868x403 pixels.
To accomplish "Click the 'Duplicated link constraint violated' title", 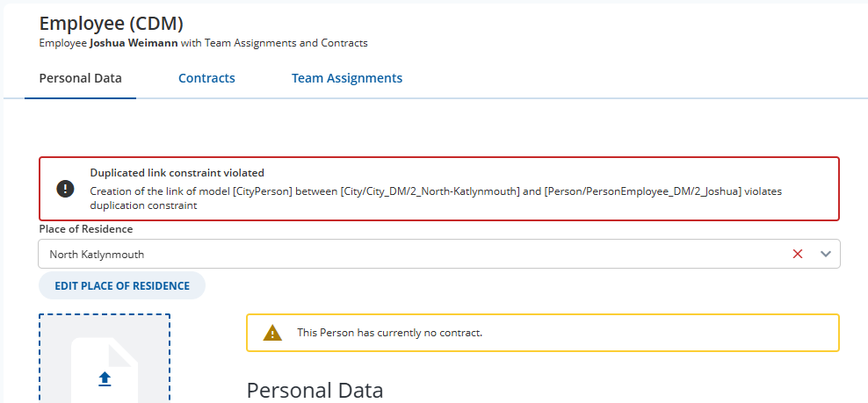I will pos(177,173).
